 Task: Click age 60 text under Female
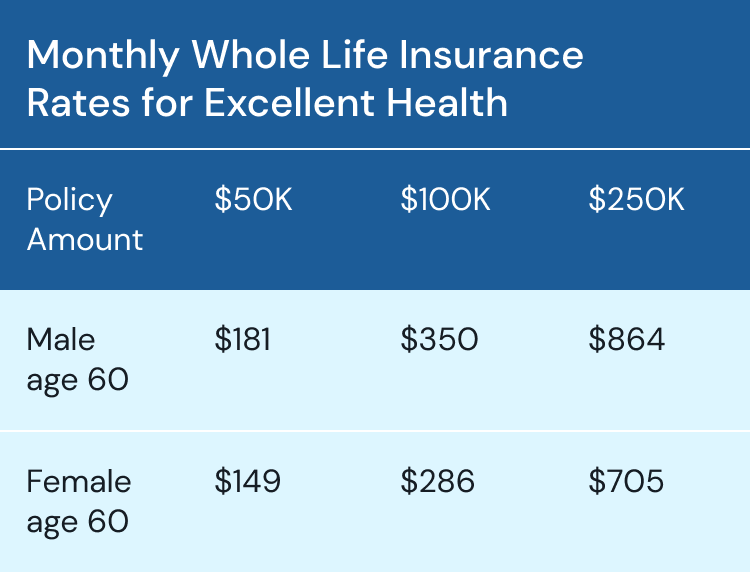77,523
